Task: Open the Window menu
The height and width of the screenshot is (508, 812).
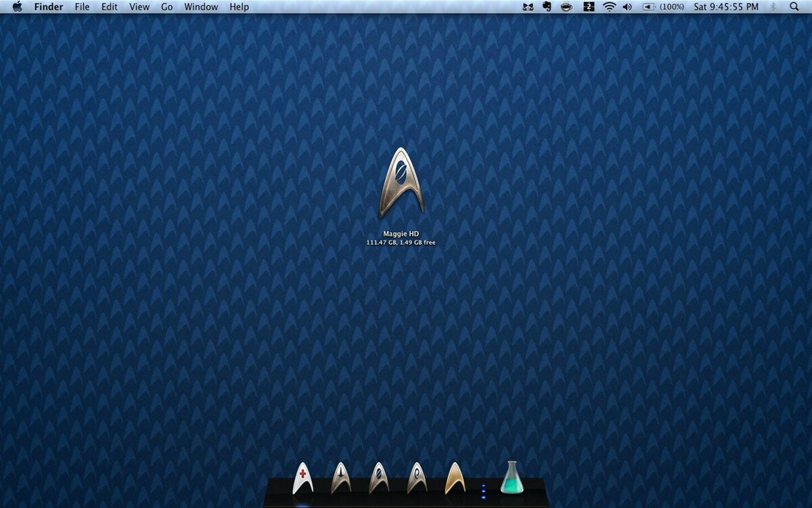Action: (x=201, y=7)
